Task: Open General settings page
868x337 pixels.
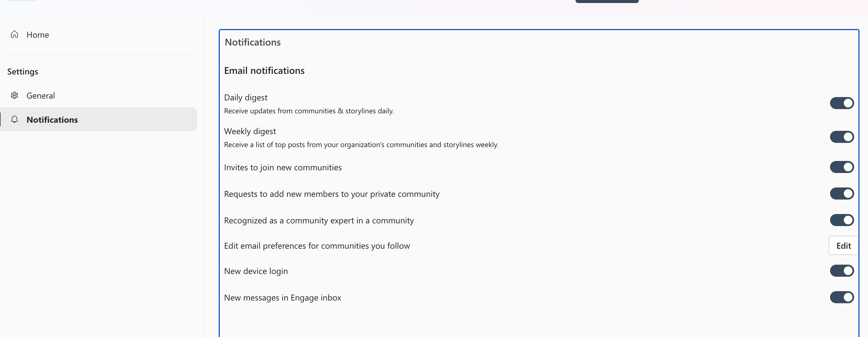Action: (x=99, y=96)
